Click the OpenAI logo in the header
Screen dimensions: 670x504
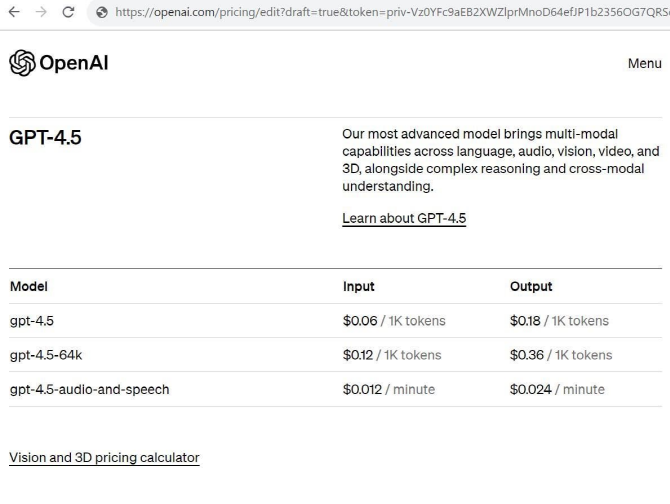[x=58, y=63]
